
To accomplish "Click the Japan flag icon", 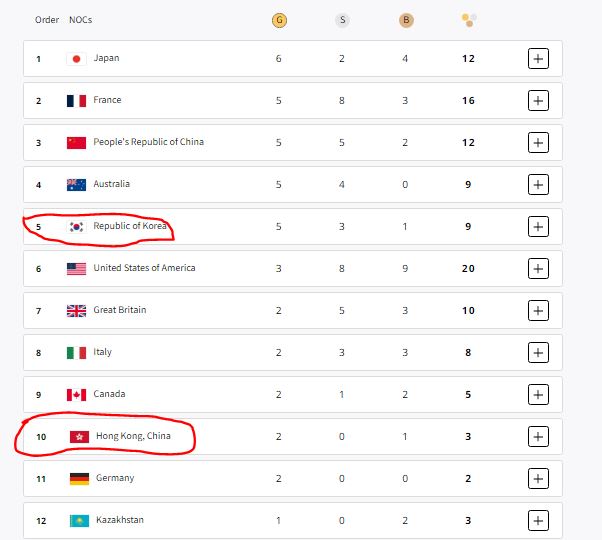I will click(x=77, y=59).
